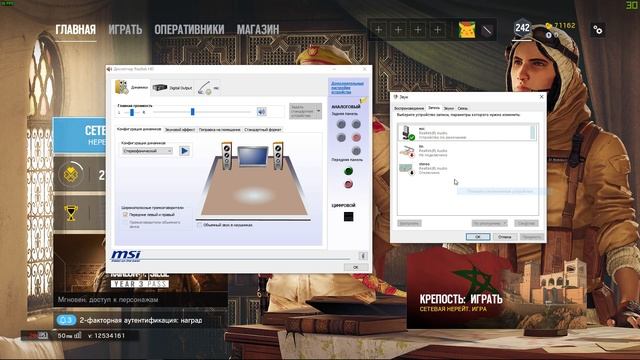640x360 pixels.
Task: Click the monitor in room diagram
Action: coord(253,157)
